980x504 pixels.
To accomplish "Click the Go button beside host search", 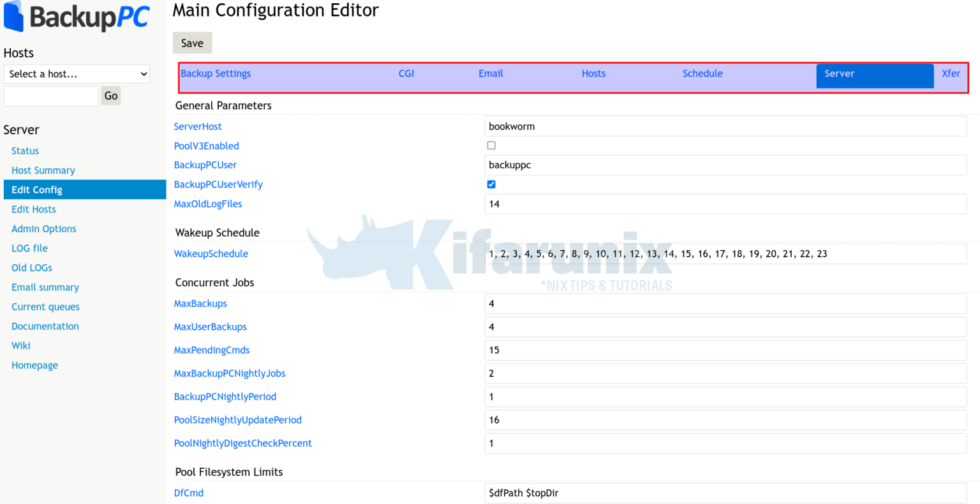I will coord(111,96).
